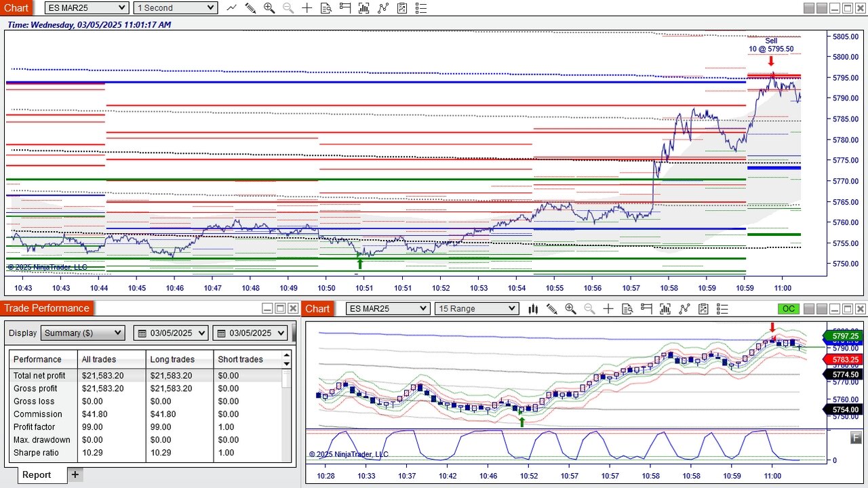Select the Total net profit row label
The height and width of the screenshot is (488, 868).
point(39,375)
